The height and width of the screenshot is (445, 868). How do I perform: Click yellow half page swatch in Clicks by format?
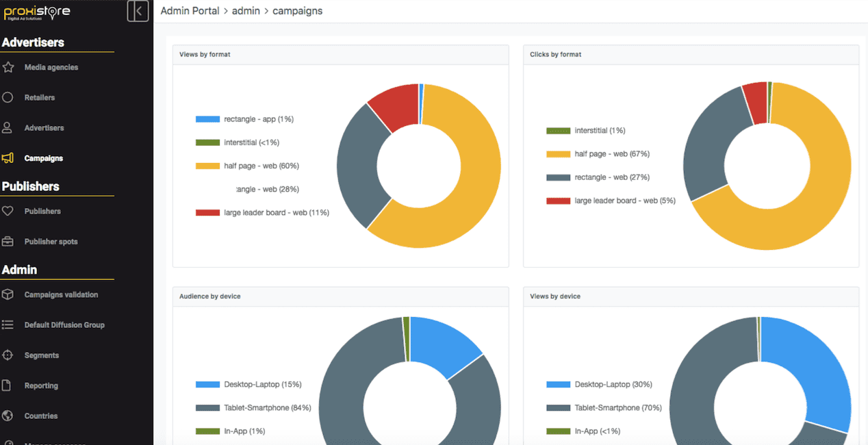558,154
